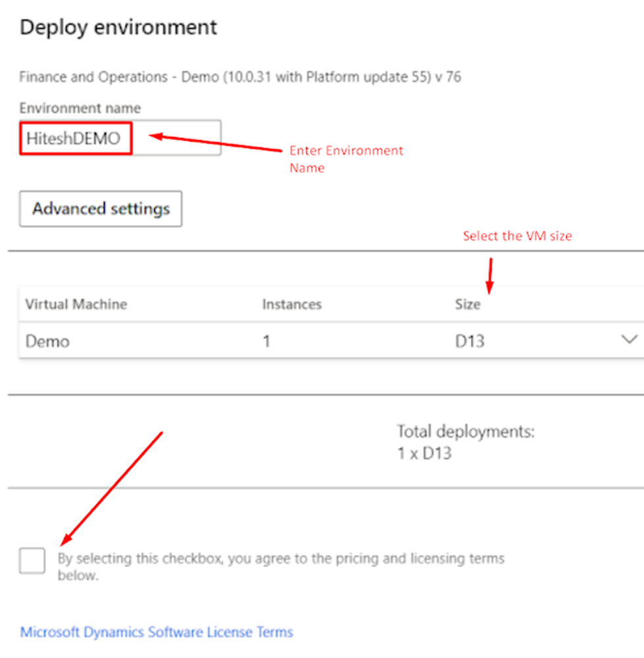Click the Instances value 1
644x658 pixels.
tap(266, 341)
